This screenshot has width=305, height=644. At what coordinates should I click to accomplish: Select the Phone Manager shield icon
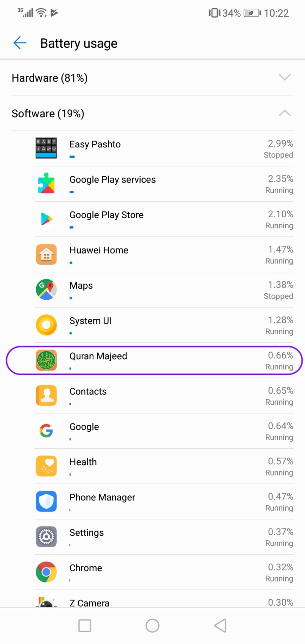click(x=46, y=501)
